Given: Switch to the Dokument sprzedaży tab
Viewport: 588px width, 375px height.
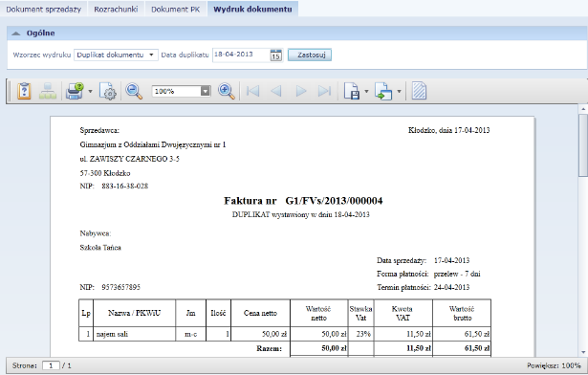Looking at the screenshot, I should click(x=43, y=9).
